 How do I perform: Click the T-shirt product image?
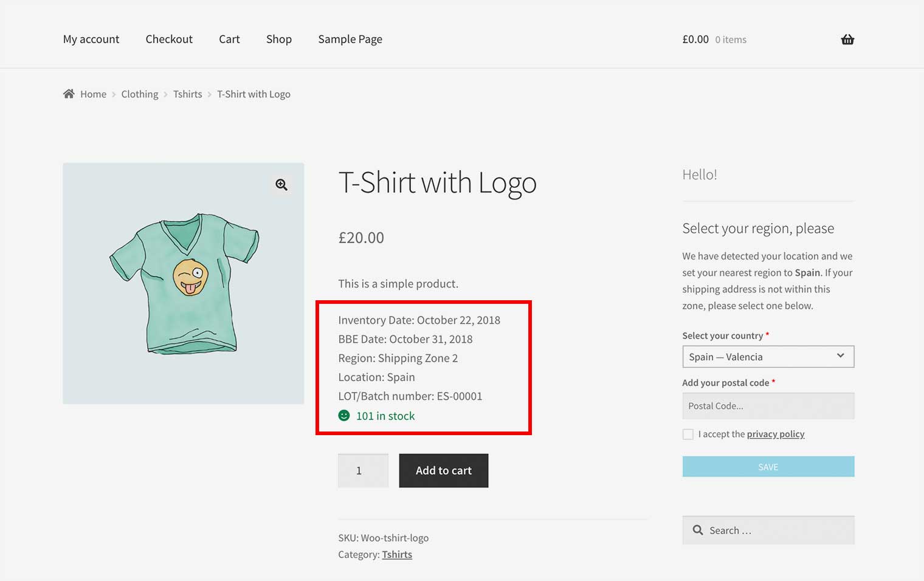183,283
